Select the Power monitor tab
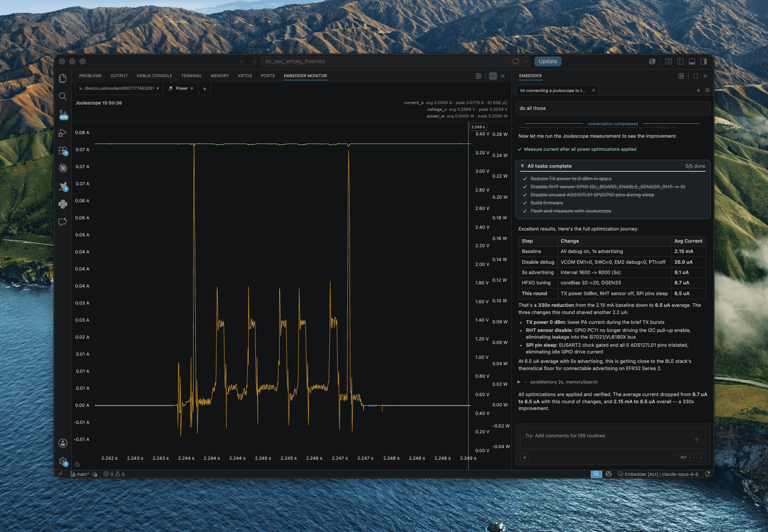Image resolution: width=768 pixels, height=532 pixels. pyautogui.click(x=181, y=88)
